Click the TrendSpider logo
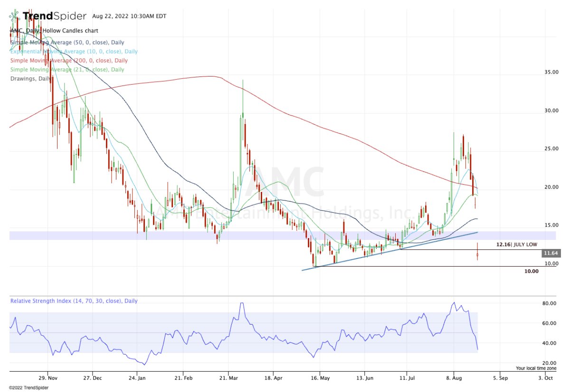Viewport: 570px width, 392px height. pyautogui.click(x=48, y=16)
